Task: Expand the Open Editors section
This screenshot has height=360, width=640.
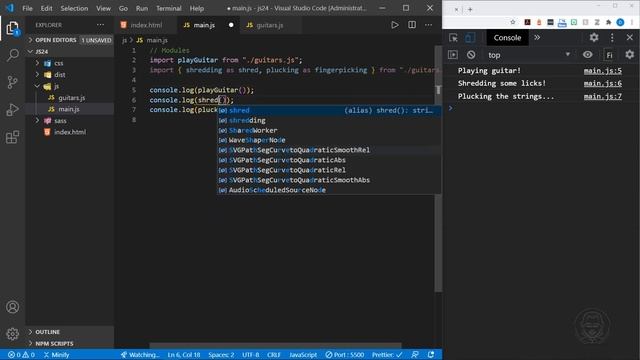Action: tap(70, 40)
